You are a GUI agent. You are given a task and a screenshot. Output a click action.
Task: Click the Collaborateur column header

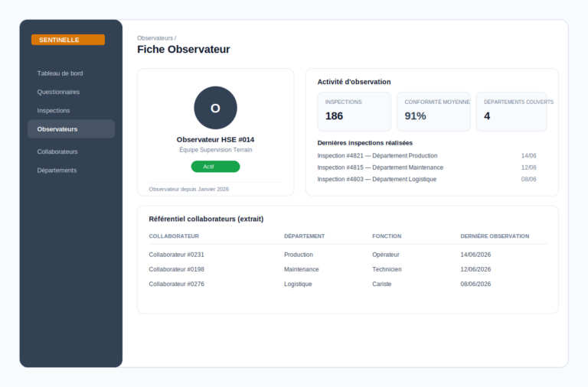(x=174, y=236)
